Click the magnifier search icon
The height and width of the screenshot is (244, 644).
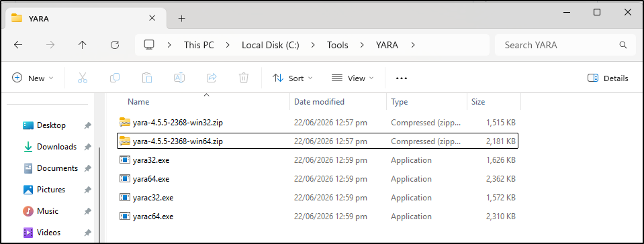(x=623, y=45)
